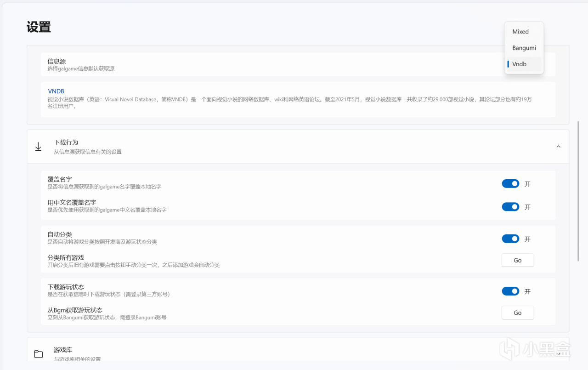Choose Bangumi as the info source

click(524, 48)
